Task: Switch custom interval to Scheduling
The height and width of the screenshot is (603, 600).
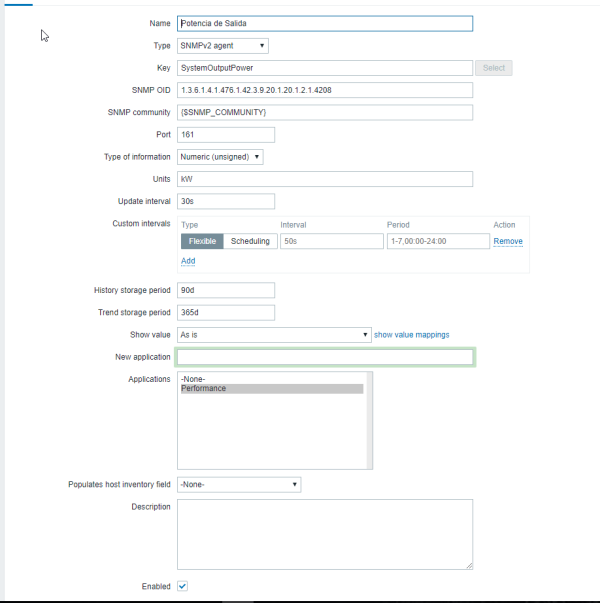Action: coord(250,241)
